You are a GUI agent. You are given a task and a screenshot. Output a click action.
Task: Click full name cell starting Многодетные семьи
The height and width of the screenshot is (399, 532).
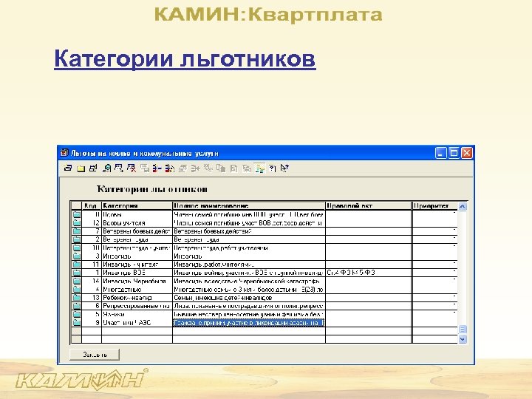coord(249,290)
